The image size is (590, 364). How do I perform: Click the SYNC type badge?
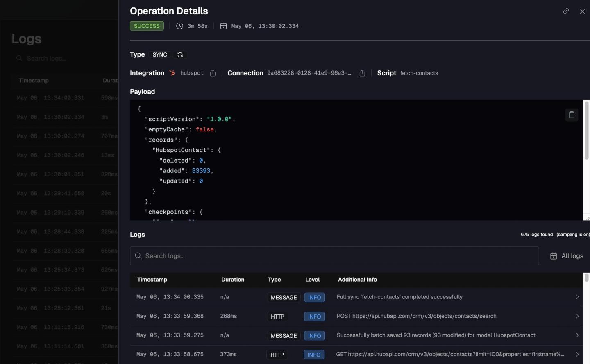pyautogui.click(x=160, y=54)
